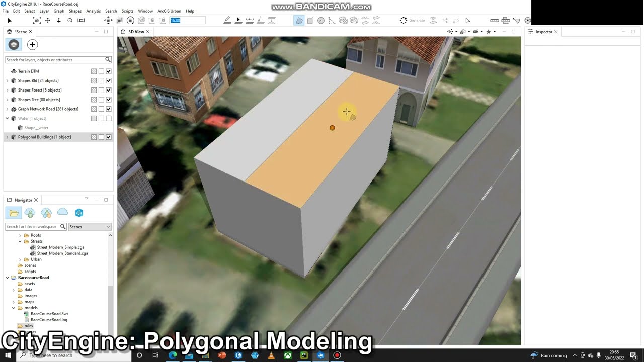The height and width of the screenshot is (362, 644).
Task: Toggle visibility checkbox for Terrain DTM
Action: (x=109, y=71)
